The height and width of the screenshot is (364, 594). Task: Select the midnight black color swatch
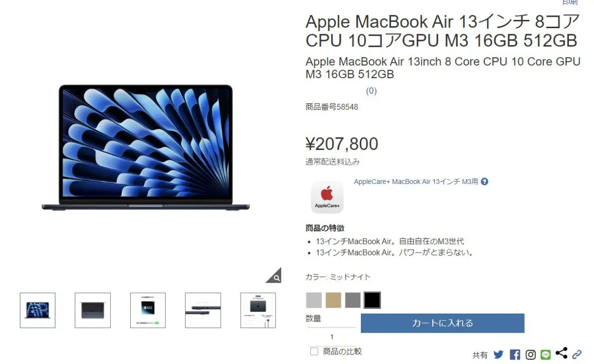(372, 300)
